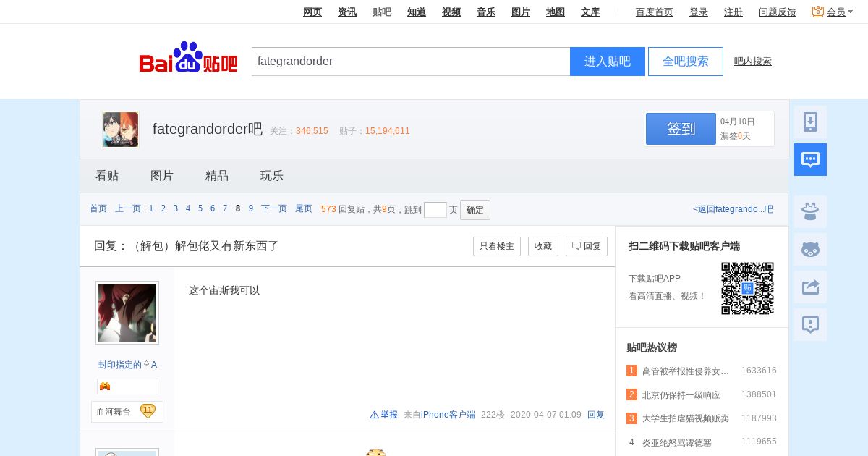The height and width of the screenshot is (456, 868).
Task: Go to 上一页 previous page
Action: click(x=128, y=208)
